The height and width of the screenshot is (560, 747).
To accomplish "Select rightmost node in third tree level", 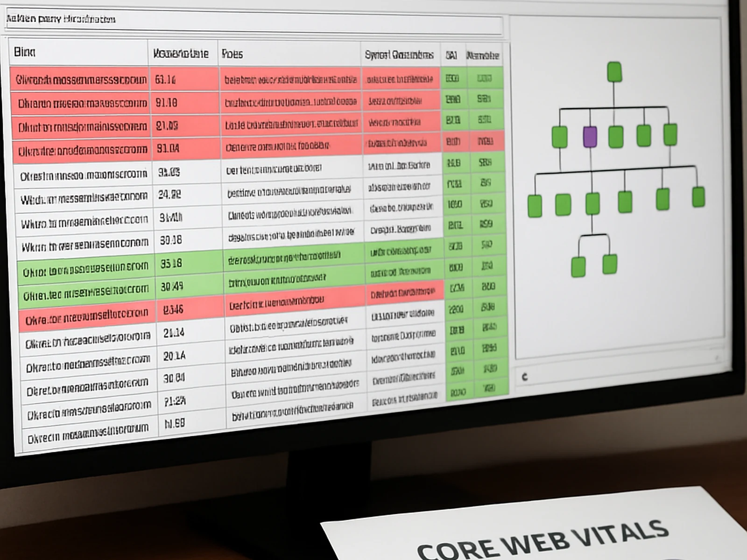I will (698, 196).
